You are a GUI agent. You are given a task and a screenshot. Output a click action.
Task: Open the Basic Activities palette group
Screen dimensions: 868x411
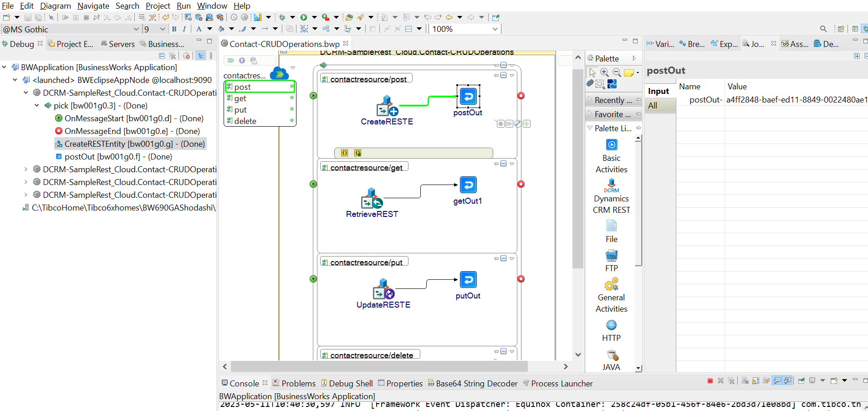(x=611, y=156)
